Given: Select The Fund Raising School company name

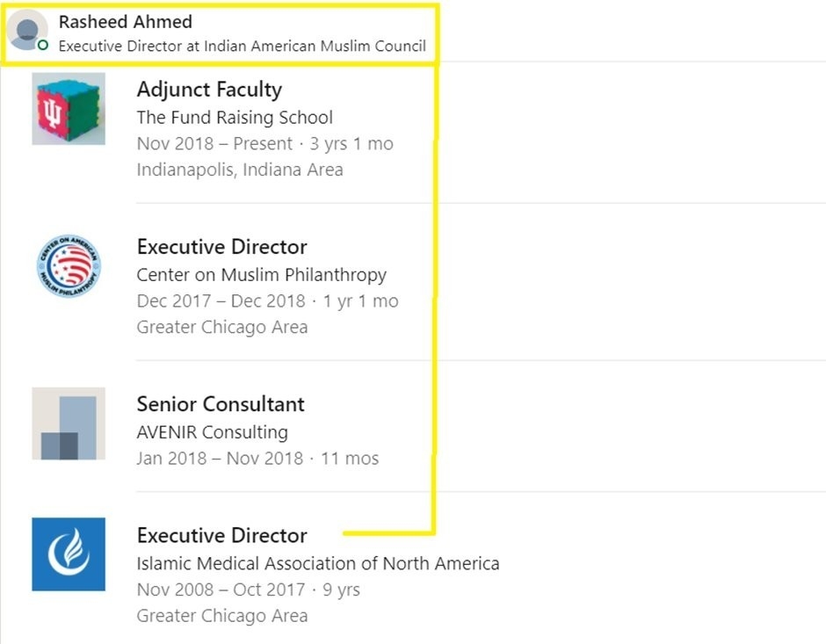Looking at the screenshot, I should point(235,117).
